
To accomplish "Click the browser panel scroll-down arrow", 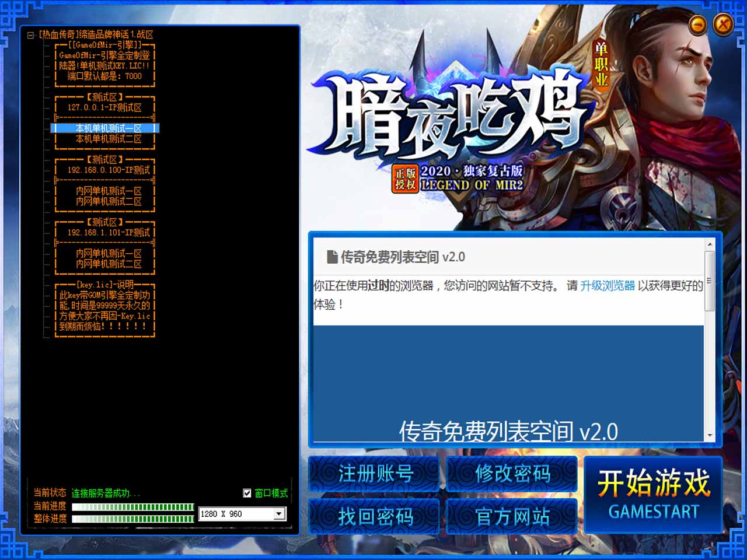I will [x=710, y=435].
